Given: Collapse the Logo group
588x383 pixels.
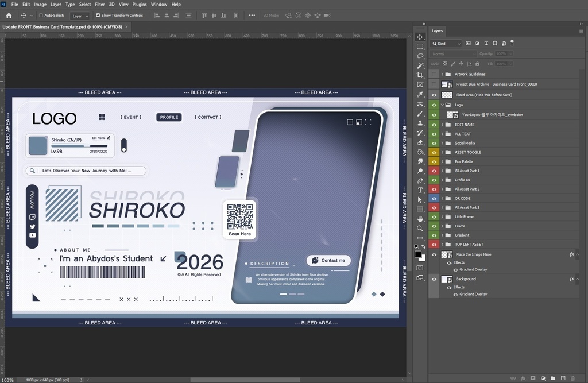Looking at the screenshot, I should click(x=442, y=105).
